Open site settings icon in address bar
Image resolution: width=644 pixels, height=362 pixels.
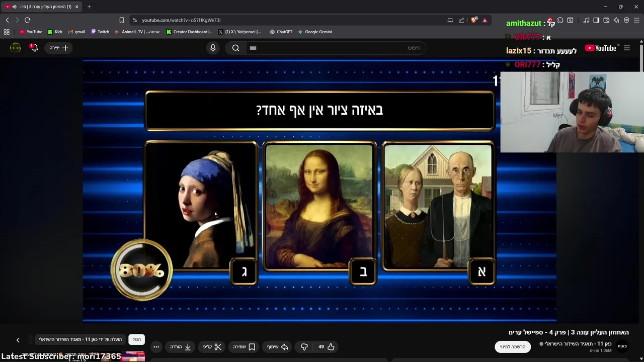(134, 20)
